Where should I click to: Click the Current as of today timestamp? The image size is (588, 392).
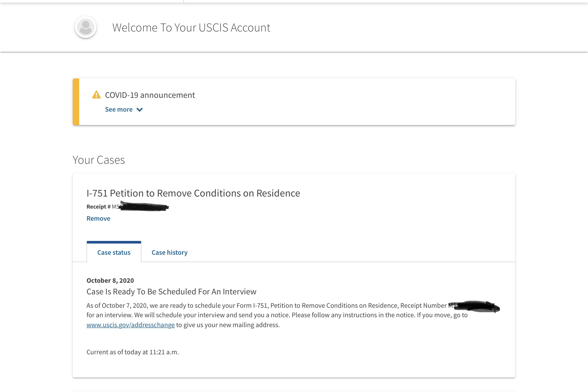click(133, 352)
